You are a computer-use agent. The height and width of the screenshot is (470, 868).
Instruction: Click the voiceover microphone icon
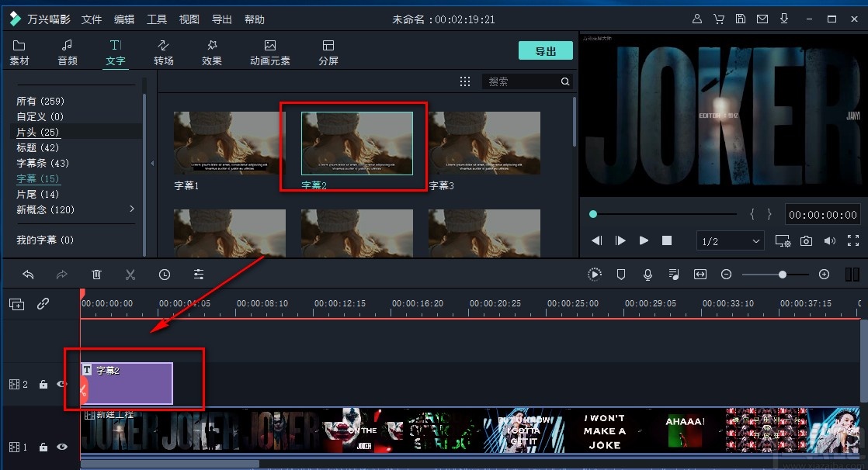pos(648,274)
